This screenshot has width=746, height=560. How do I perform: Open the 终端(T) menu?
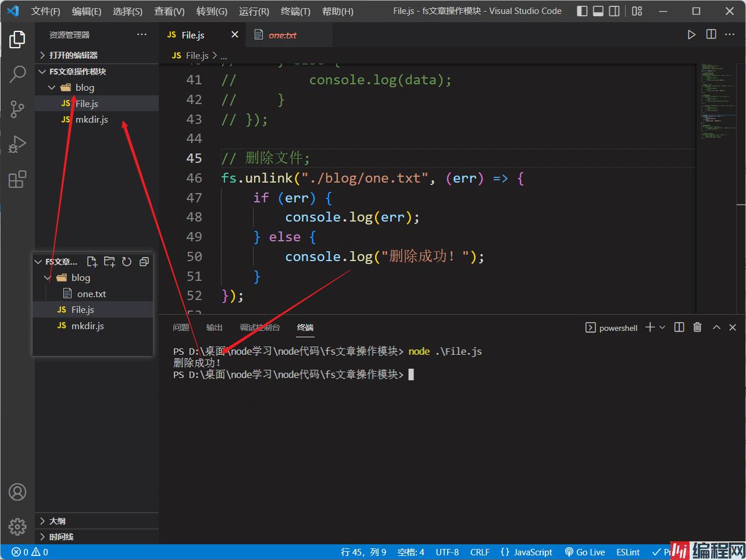tap(295, 11)
